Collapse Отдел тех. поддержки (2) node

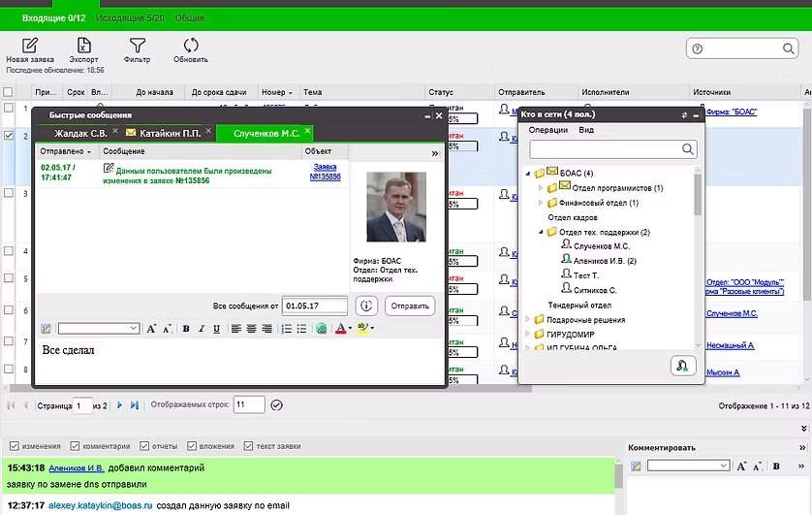point(541,232)
